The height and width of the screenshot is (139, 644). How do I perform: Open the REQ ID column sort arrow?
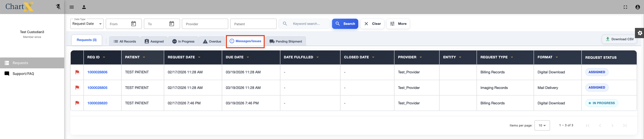104,57
